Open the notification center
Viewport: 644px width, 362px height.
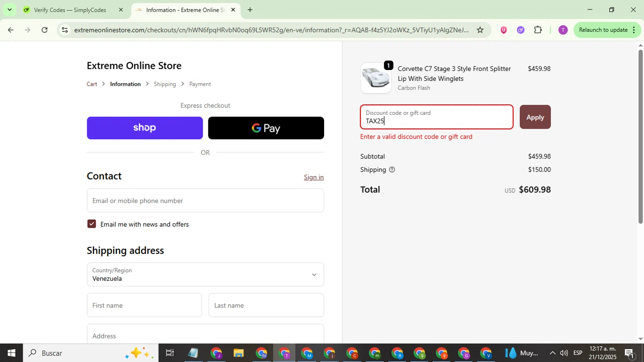tap(630, 353)
